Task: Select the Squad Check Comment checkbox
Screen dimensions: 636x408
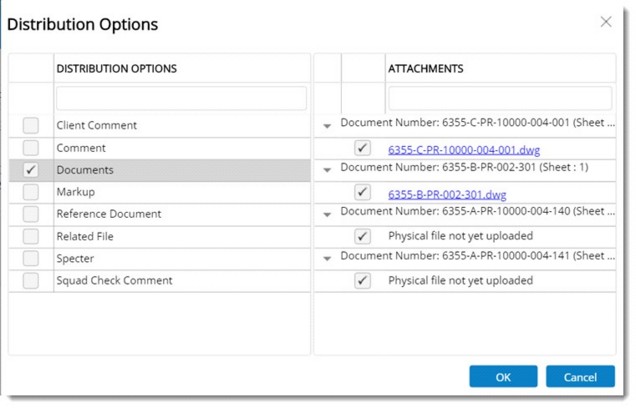Action: pyautogui.click(x=31, y=280)
